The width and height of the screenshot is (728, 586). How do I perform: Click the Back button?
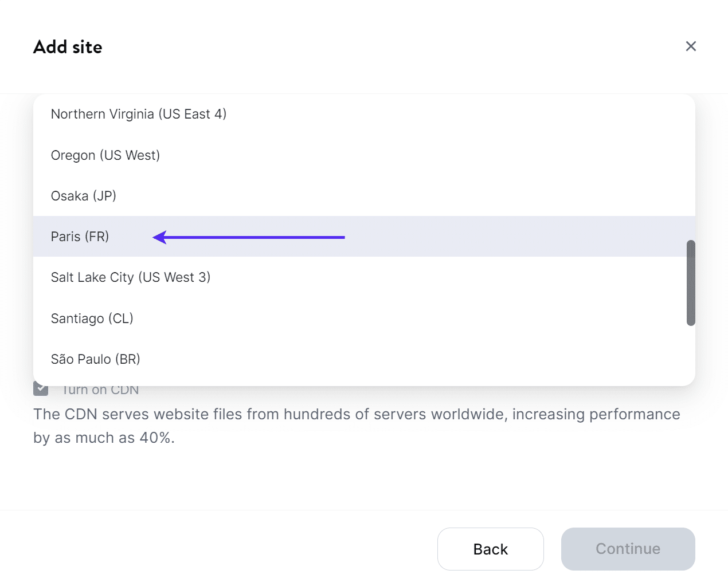click(490, 548)
